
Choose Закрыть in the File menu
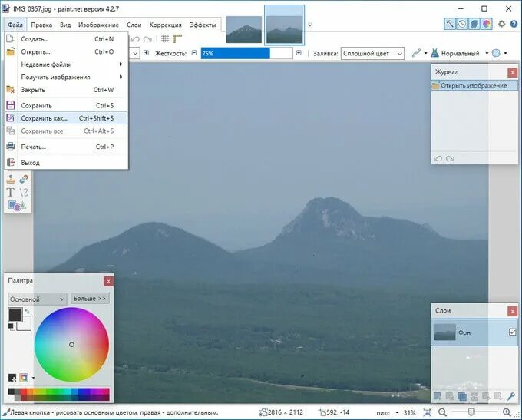coord(66,90)
